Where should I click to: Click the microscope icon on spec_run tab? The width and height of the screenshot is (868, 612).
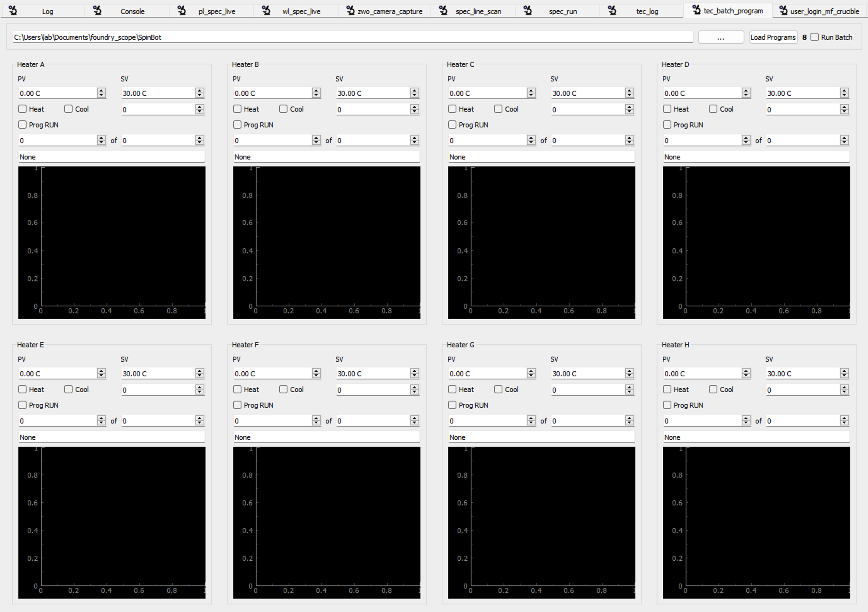[x=528, y=11]
